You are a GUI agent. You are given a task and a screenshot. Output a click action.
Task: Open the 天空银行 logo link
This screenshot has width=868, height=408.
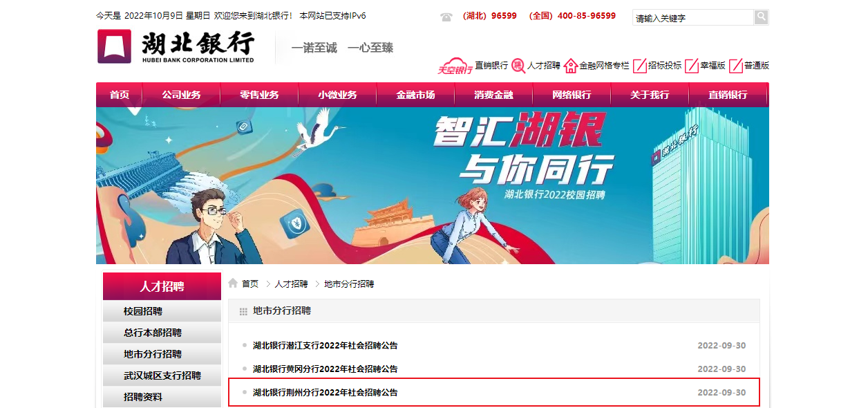click(455, 66)
